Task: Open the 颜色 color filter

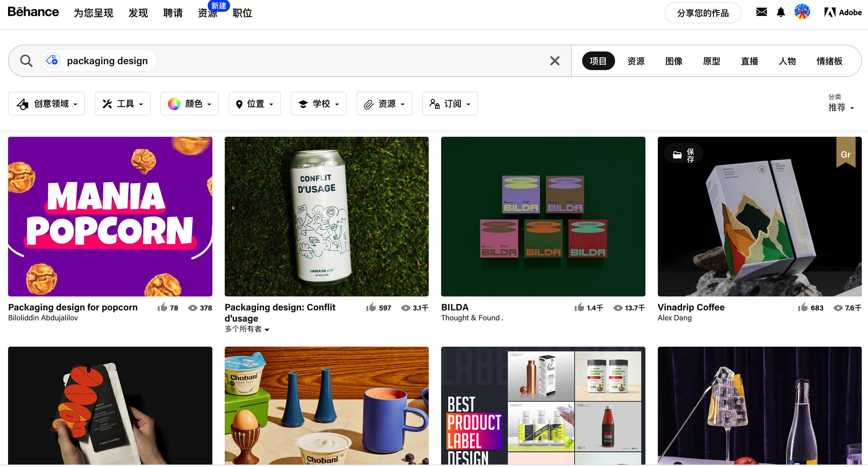Action: [190, 104]
